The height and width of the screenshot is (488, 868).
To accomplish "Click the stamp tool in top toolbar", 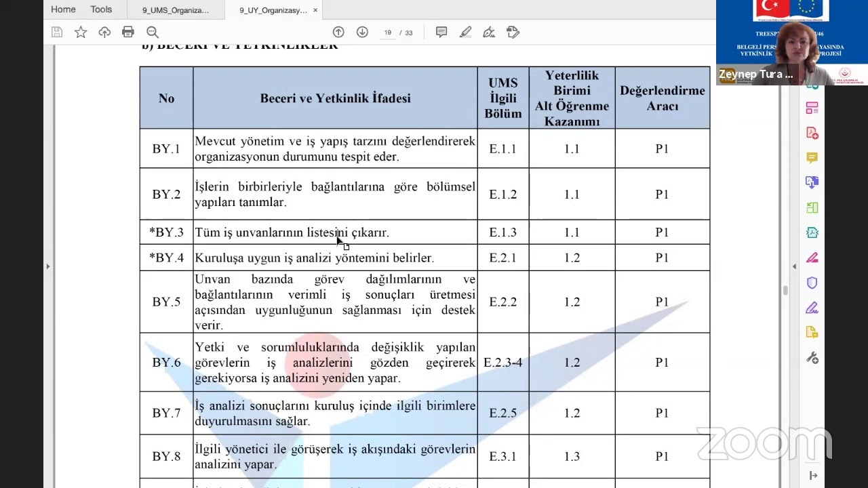I will [513, 32].
